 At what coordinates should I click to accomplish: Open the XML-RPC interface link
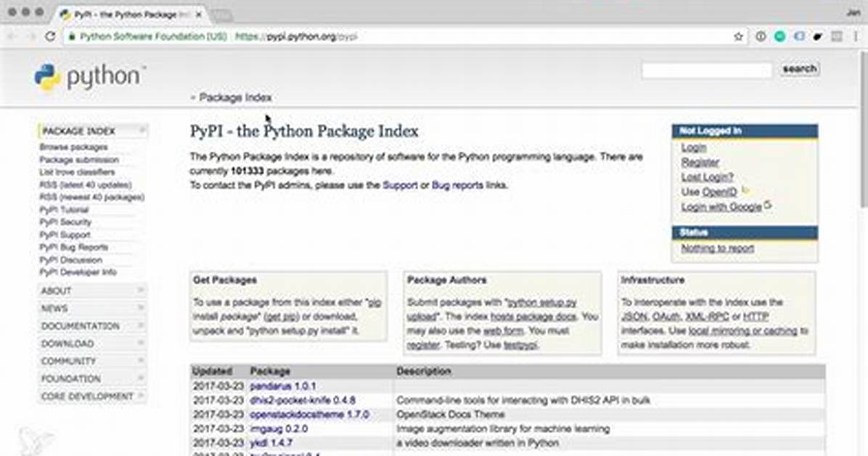707,317
